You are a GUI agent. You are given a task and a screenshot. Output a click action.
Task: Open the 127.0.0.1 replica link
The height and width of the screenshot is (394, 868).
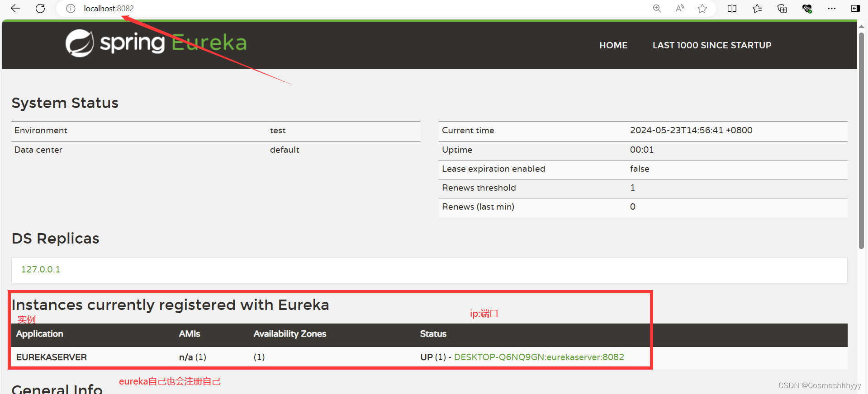pyautogui.click(x=41, y=269)
